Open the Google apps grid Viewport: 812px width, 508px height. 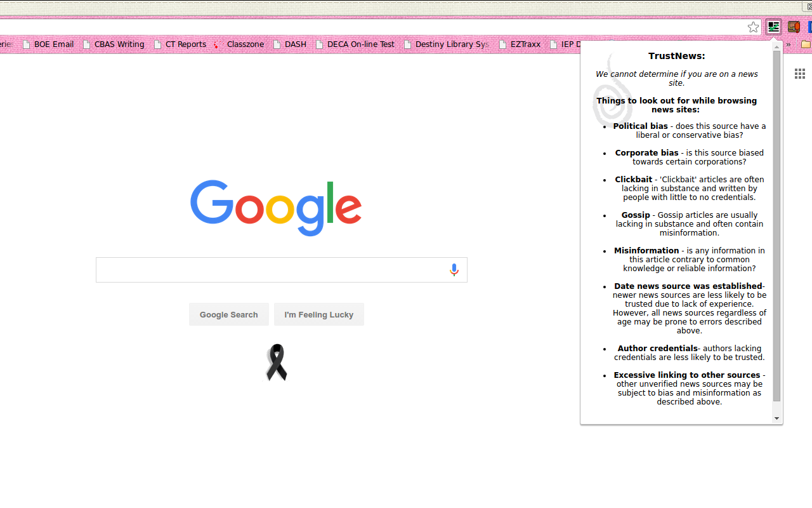(x=800, y=74)
